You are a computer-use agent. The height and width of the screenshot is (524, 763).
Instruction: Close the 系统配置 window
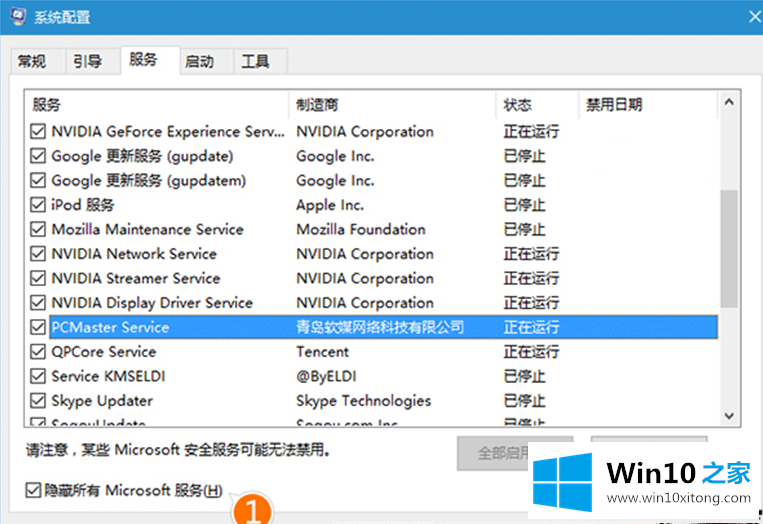[x=754, y=17]
